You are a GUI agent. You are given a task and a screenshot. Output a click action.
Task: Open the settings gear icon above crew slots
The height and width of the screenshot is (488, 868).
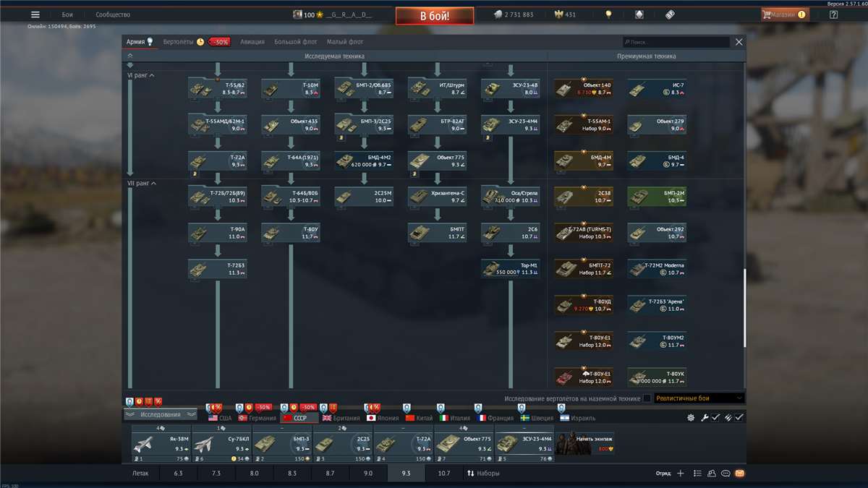tap(691, 417)
